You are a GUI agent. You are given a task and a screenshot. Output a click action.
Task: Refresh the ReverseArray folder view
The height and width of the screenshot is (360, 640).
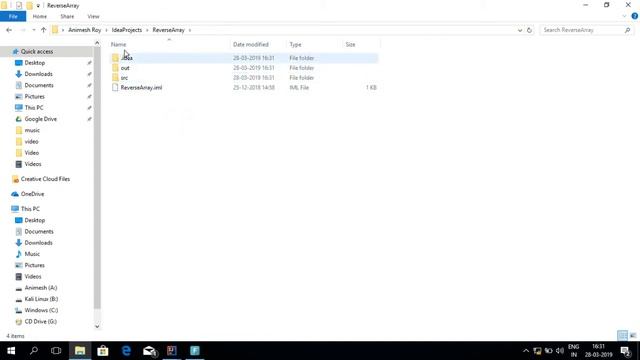529,30
